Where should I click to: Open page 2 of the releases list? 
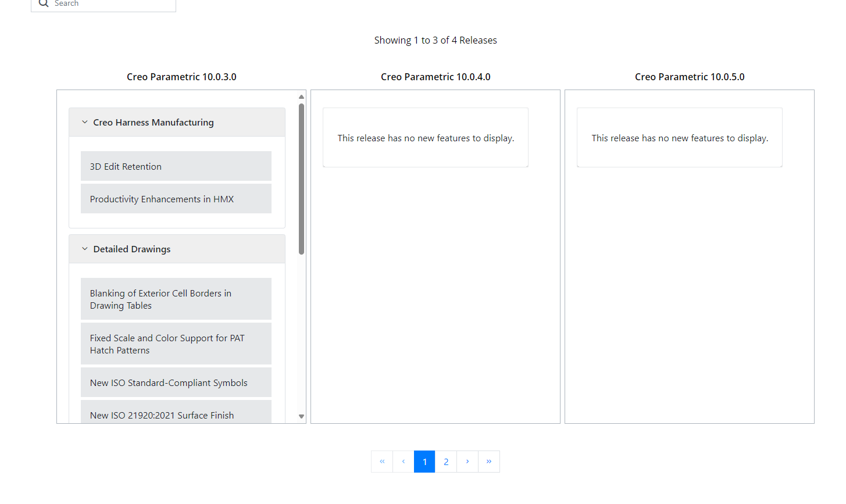tap(446, 461)
